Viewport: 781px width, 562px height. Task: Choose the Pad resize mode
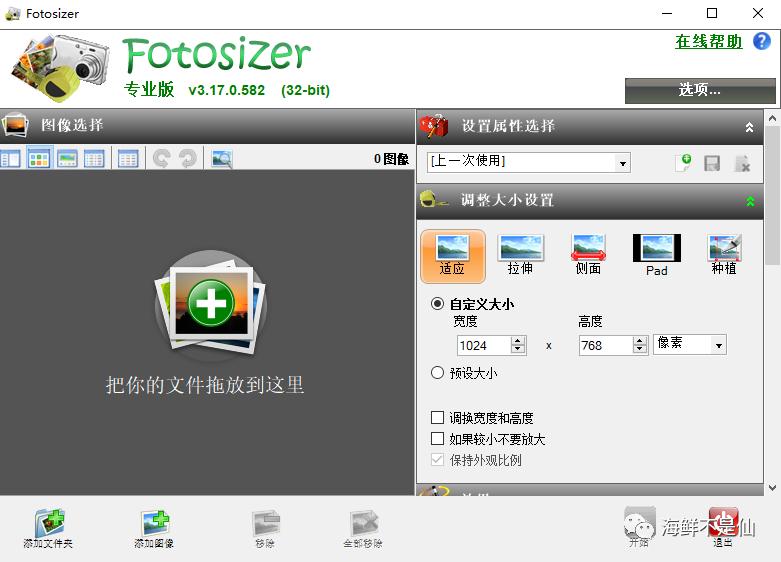(656, 256)
